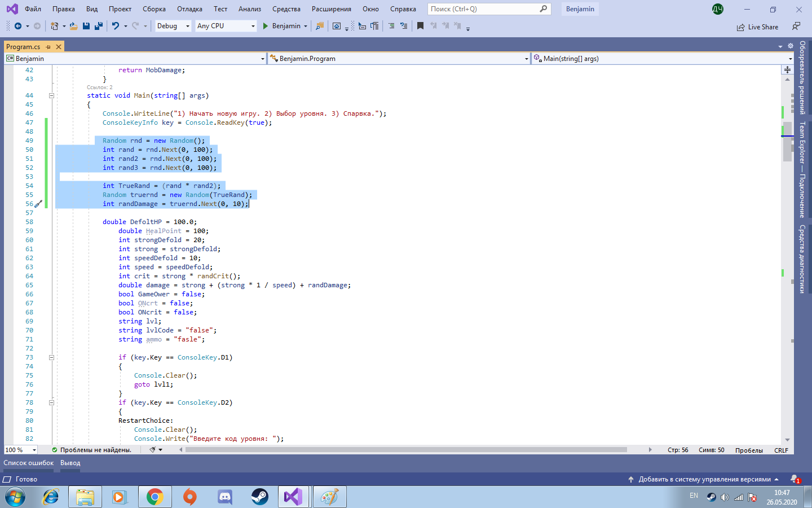
Task: Open Steam from the taskbar
Action: pos(259,497)
